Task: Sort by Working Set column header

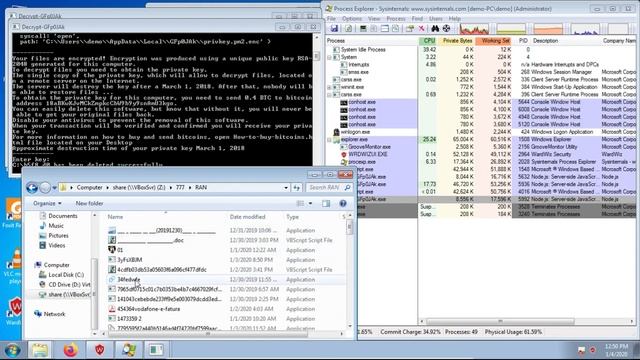Action: click(493, 41)
